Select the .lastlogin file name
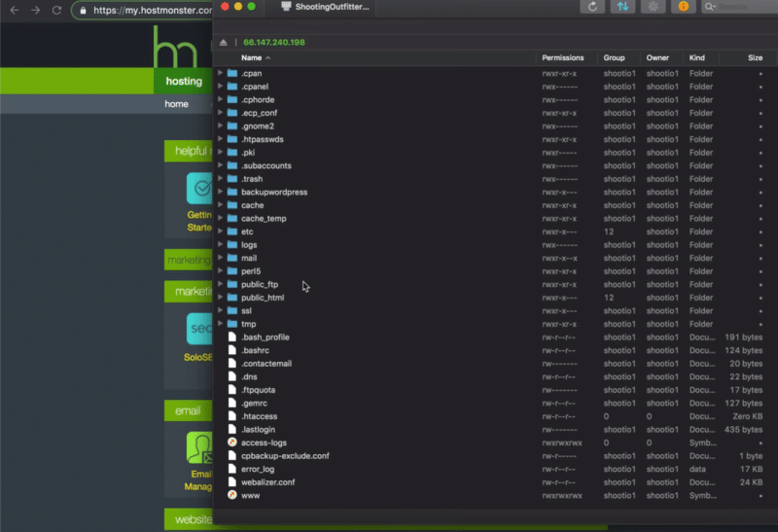The width and height of the screenshot is (778, 532). point(258,430)
